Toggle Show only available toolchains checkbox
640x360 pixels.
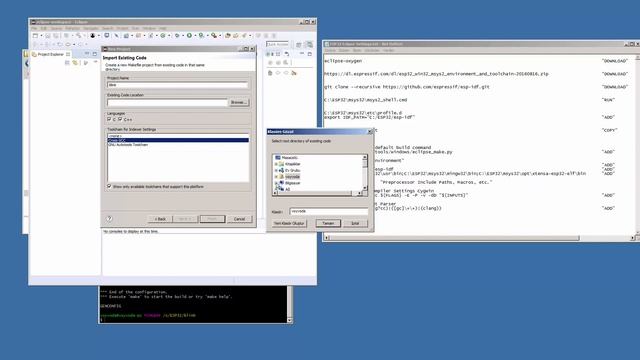(109, 186)
